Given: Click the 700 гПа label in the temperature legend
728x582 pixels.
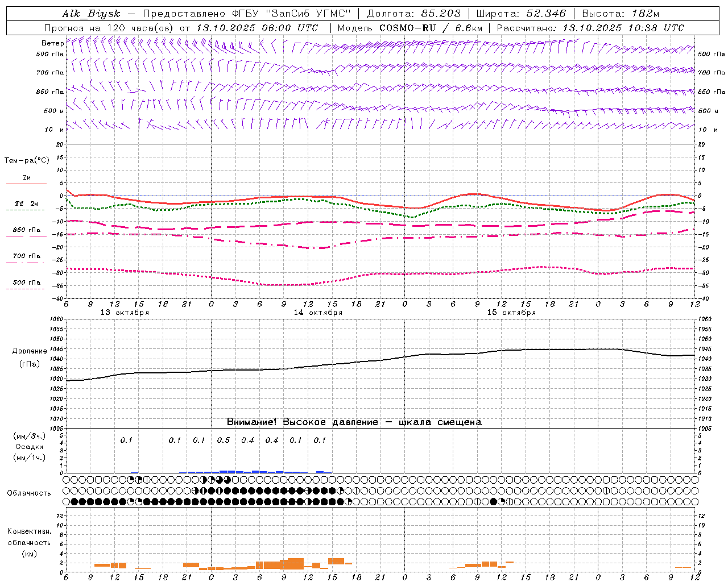Looking at the screenshot, I should point(27,256).
